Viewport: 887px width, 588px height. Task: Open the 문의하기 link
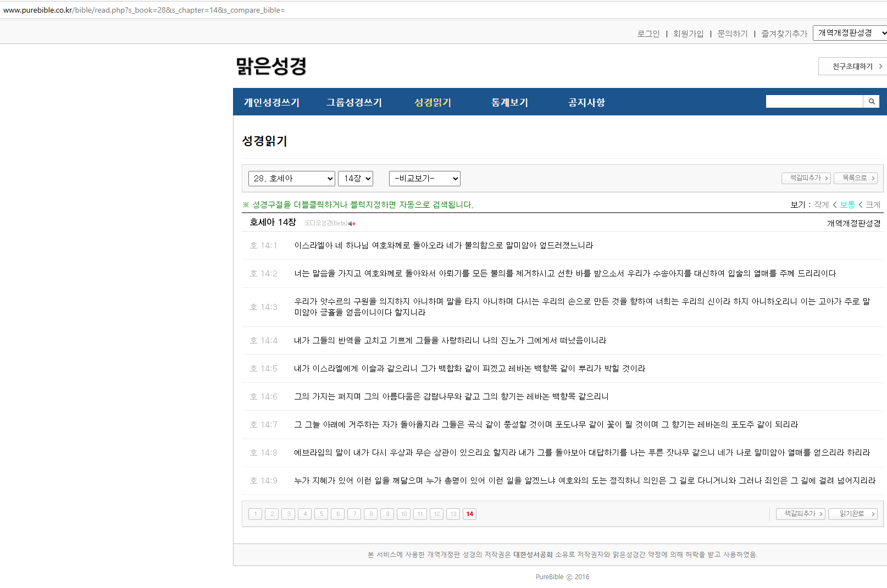click(733, 34)
